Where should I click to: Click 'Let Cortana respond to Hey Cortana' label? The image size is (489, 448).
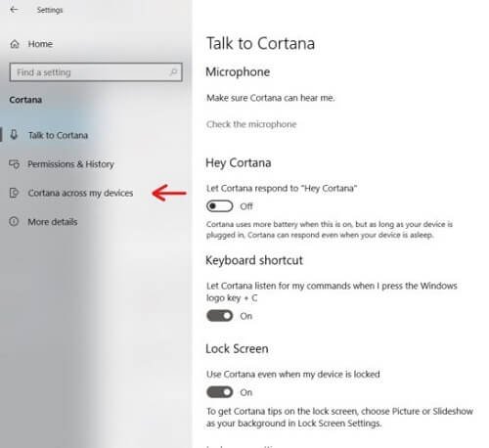coord(282,188)
